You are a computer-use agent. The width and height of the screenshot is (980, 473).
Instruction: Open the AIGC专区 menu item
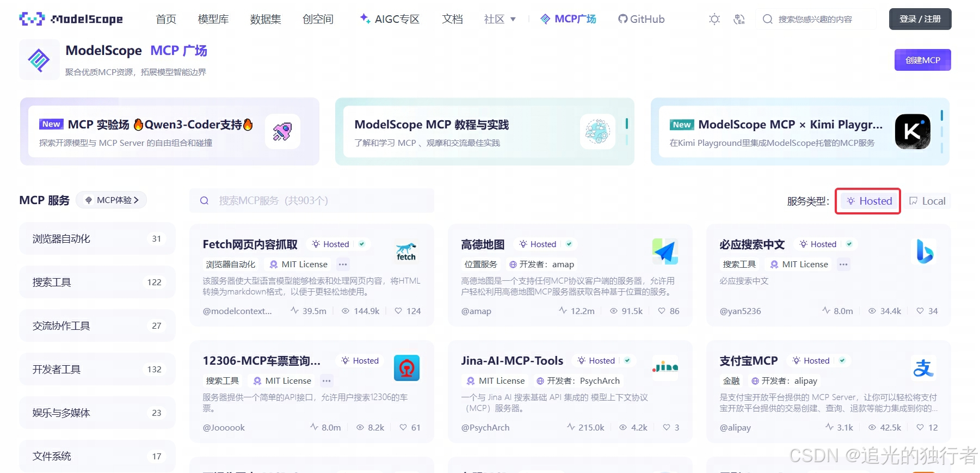click(390, 19)
